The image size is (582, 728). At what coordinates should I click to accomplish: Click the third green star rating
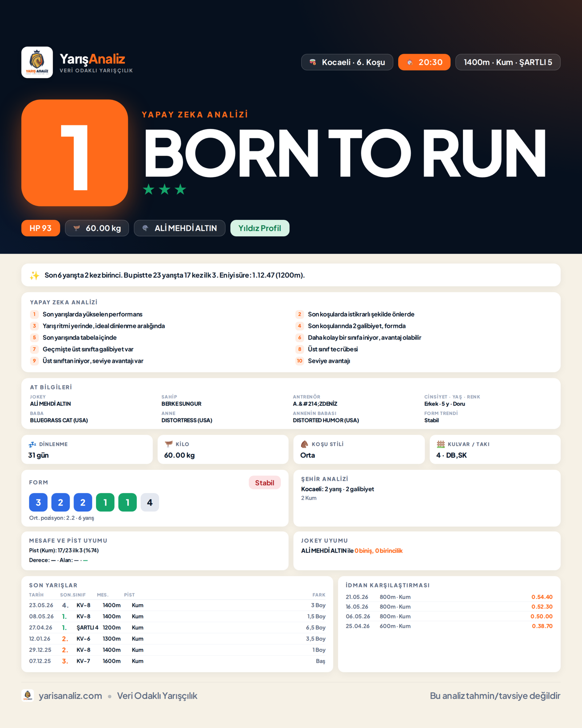180,189
